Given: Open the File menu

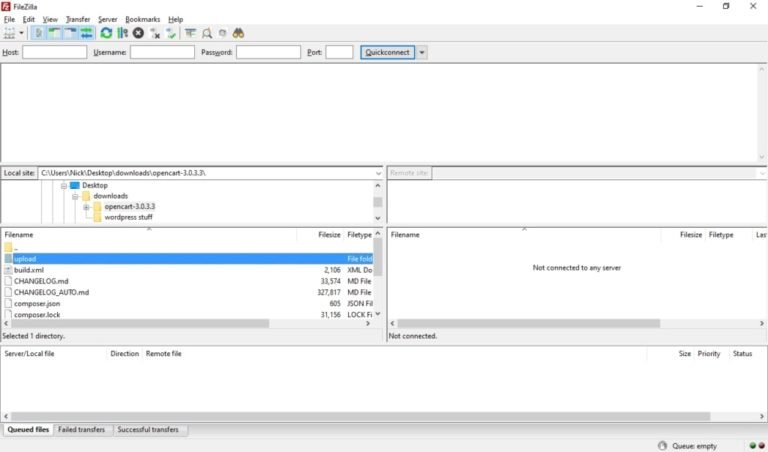Looking at the screenshot, I should point(9,20).
